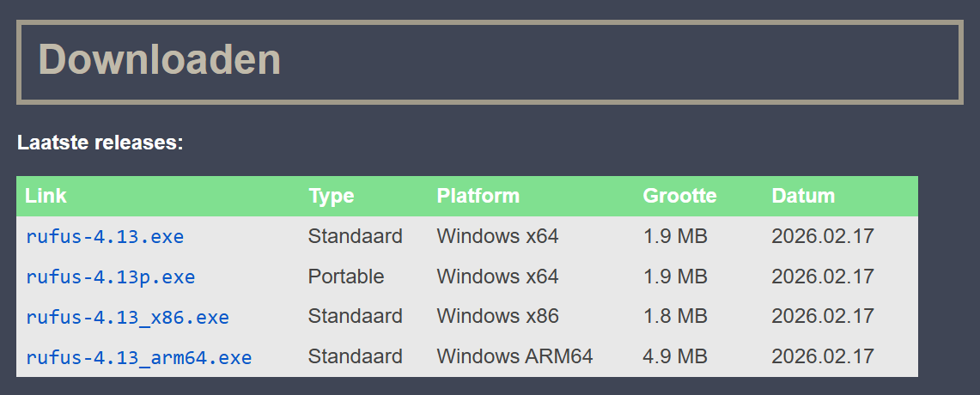Click the date in the arm64 row
This screenshot has height=395, width=980.
(823, 356)
